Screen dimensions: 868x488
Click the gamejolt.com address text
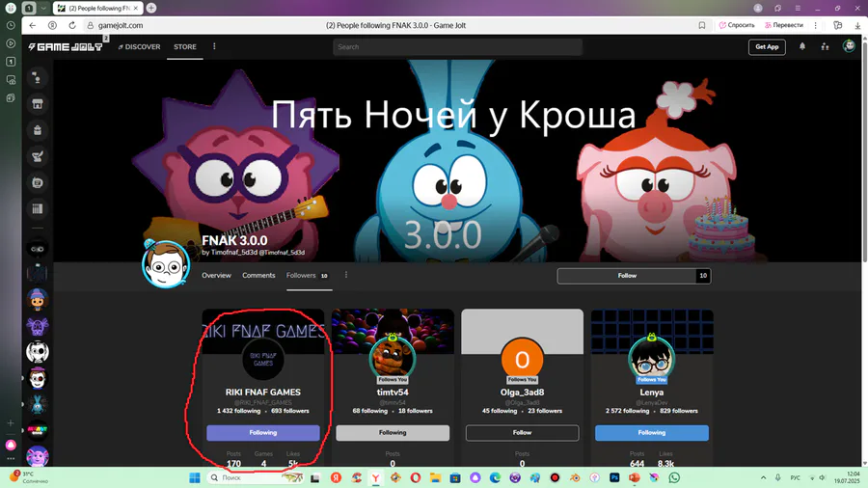(121, 25)
